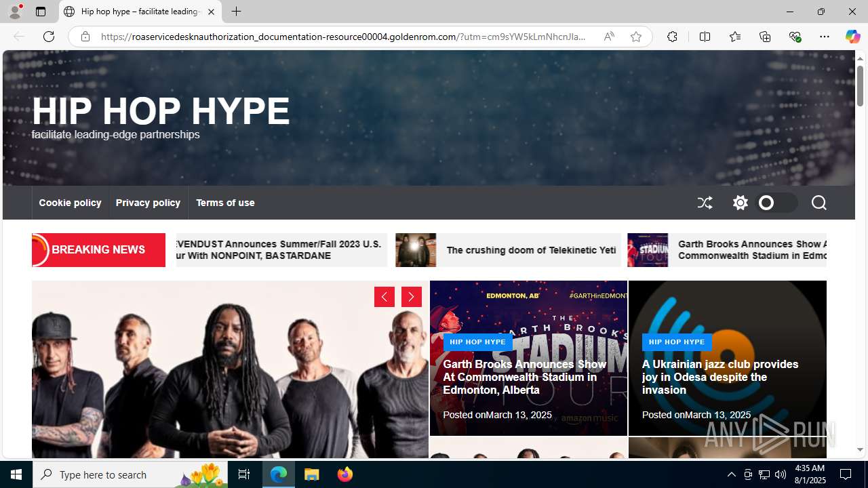The height and width of the screenshot is (488, 868).
Task: Open the site search magnifier icon
Action: click(818, 203)
